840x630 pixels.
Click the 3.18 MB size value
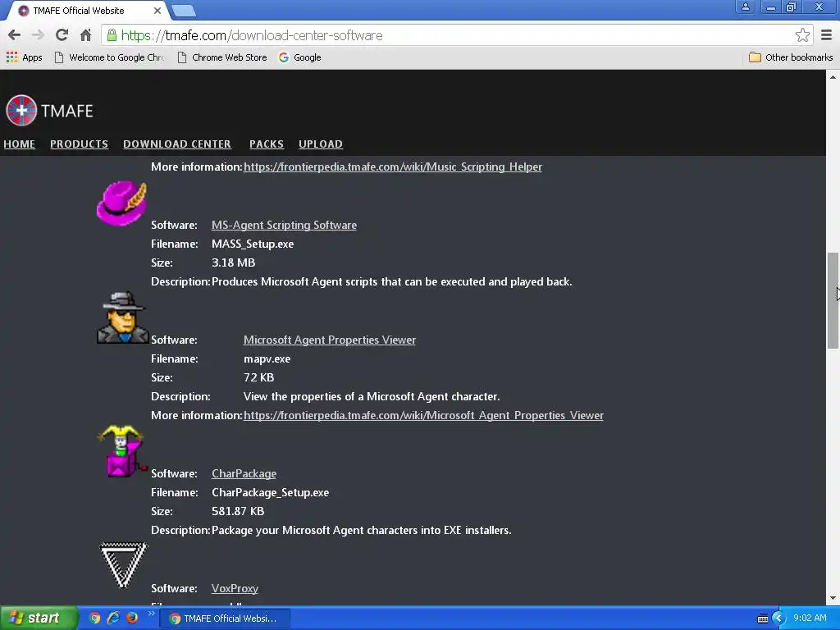(x=233, y=262)
